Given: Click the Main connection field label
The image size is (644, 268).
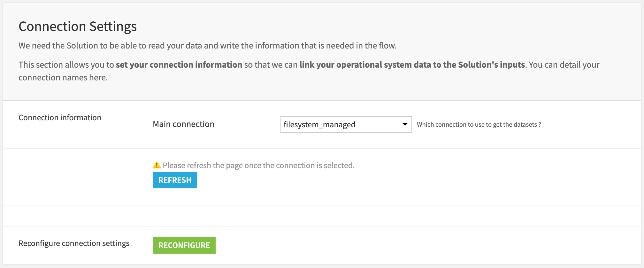Looking at the screenshot, I should tap(183, 124).
